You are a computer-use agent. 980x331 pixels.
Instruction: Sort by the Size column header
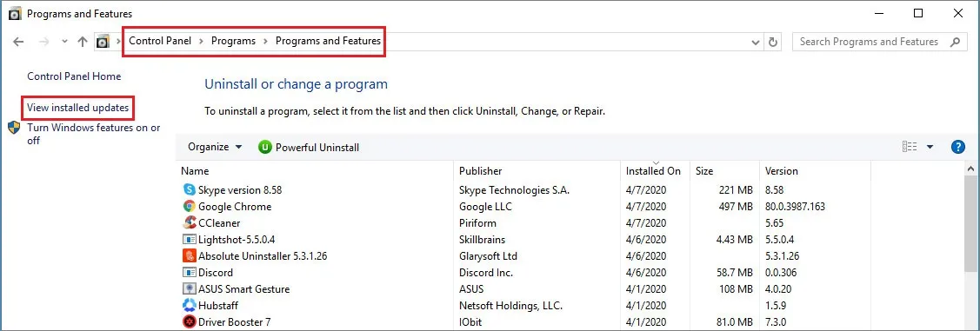[725, 170]
